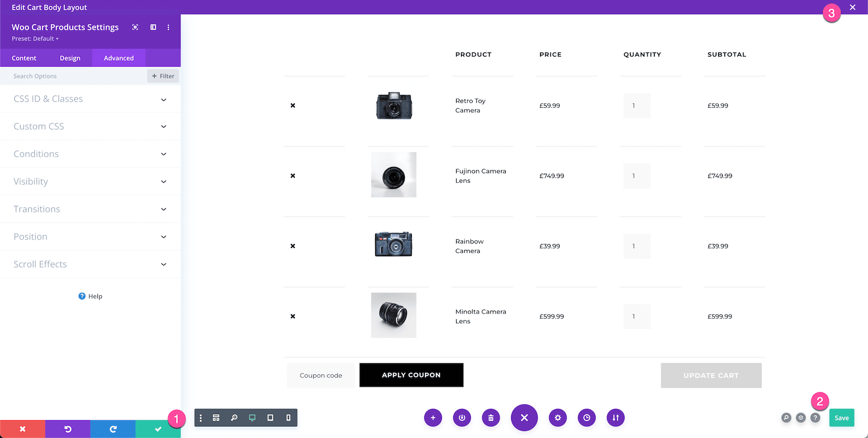Expand the Visibility settings group
The image size is (868, 438).
(90, 182)
